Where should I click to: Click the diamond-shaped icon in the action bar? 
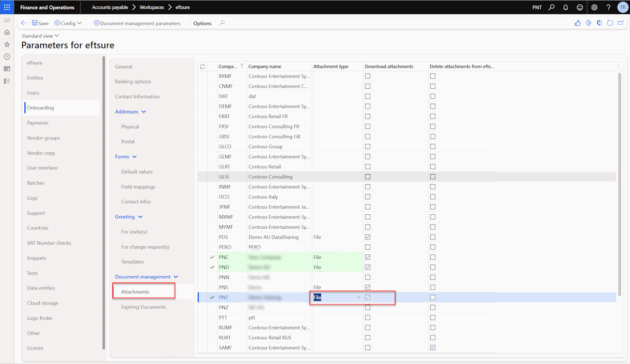588,23
